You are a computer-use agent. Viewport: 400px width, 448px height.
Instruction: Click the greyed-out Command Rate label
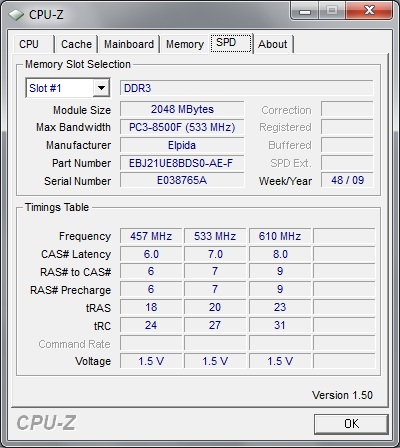coord(74,344)
